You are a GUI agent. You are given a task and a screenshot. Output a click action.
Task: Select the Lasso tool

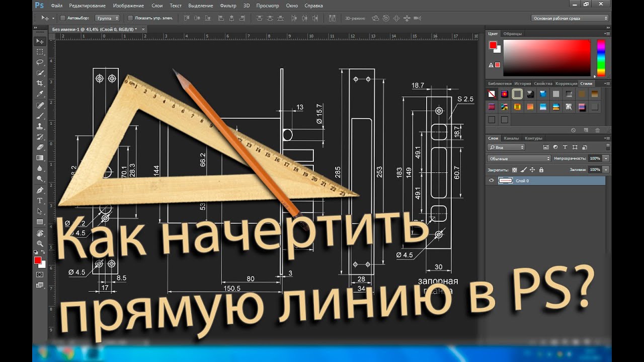tap(40, 62)
